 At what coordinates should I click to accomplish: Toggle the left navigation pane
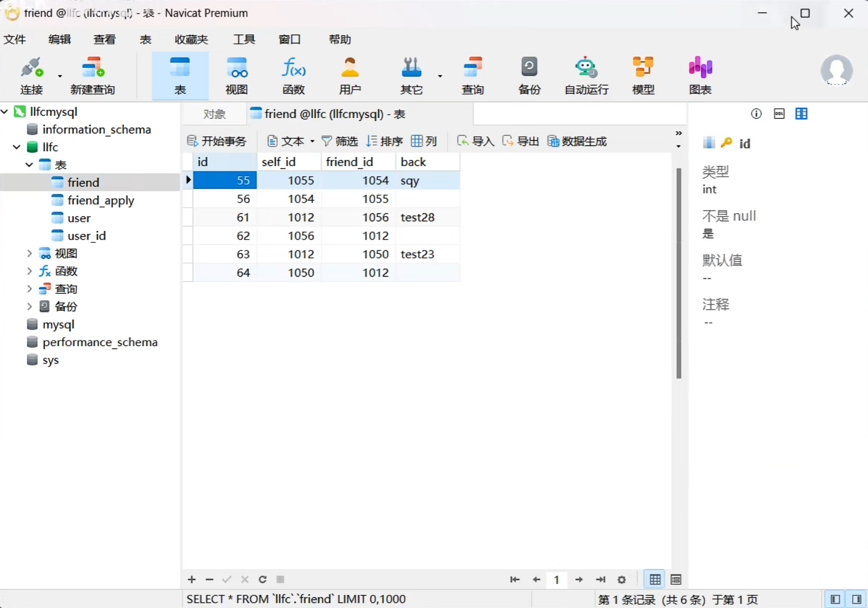(835, 599)
